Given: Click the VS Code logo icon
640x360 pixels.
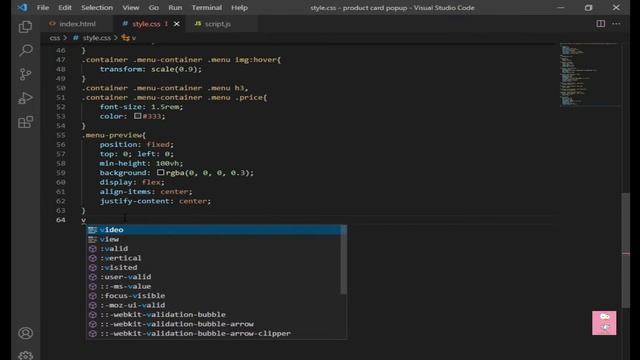Looking at the screenshot, I should [x=22, y=7].
